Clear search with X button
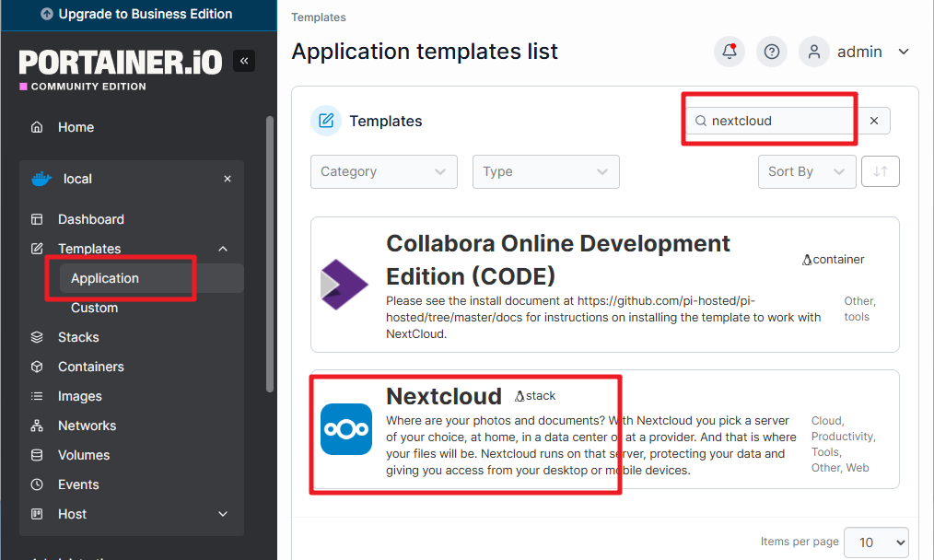This screenshot has height=560, width=934. click(874, 121)
